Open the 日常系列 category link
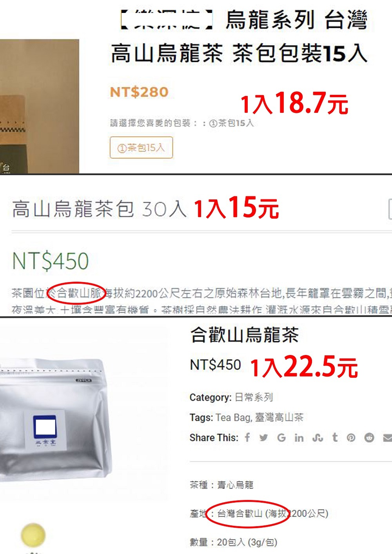The image size is (392, 554). click(254, 397)
